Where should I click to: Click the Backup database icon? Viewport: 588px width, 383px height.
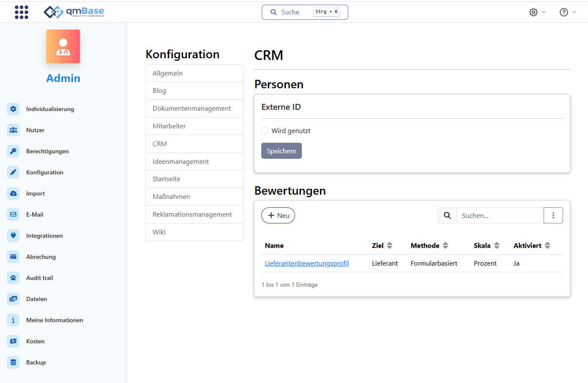click(13, 362)
